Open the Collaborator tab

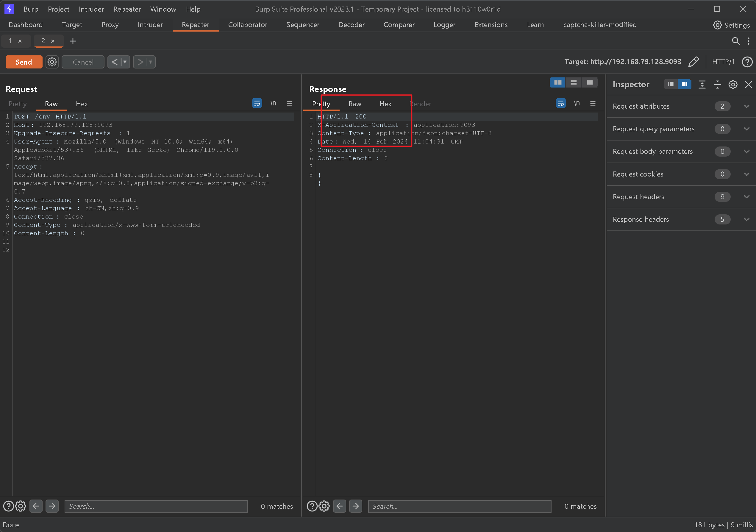(x=248, y=25)
